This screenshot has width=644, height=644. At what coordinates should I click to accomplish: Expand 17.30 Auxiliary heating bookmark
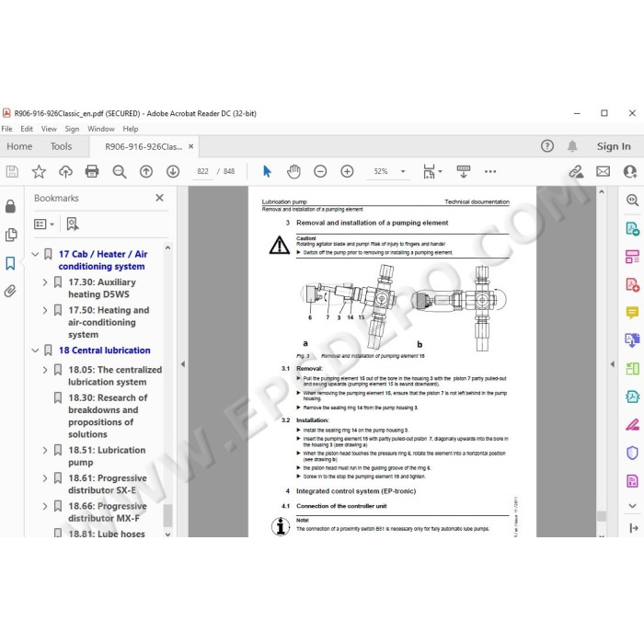point(45,282)
